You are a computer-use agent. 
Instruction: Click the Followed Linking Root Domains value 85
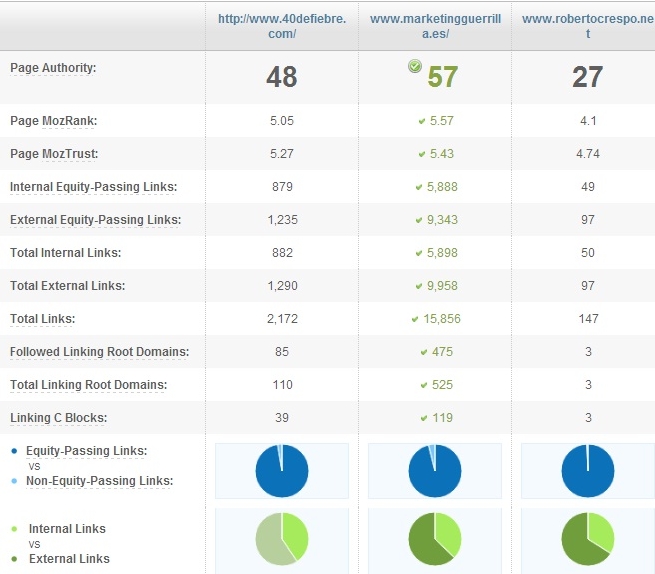tap(282, 352)
